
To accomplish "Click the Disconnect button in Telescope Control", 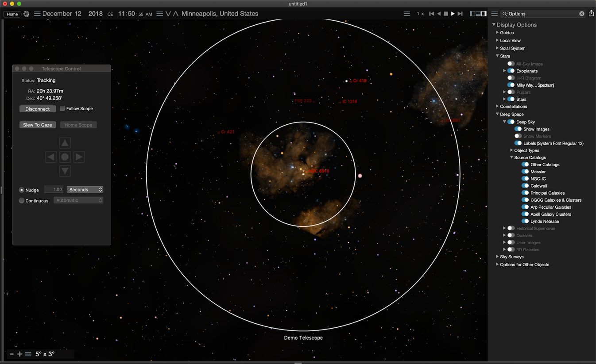I will pyautogui.click(x=38, y=109).
